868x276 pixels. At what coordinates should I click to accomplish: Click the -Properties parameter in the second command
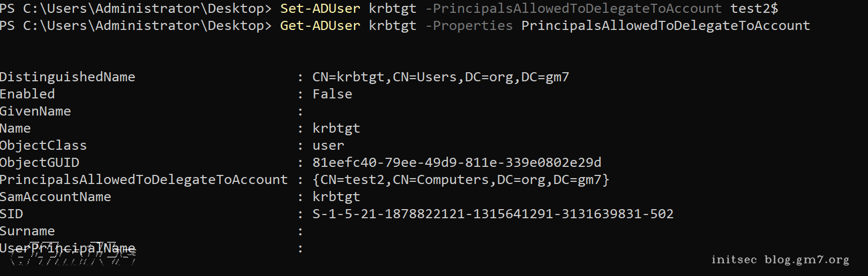469,26
